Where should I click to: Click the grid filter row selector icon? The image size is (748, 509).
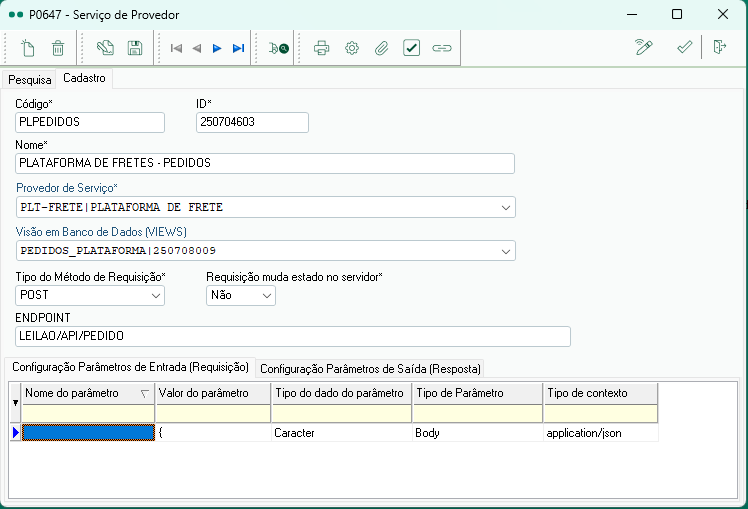click(15, 403)
